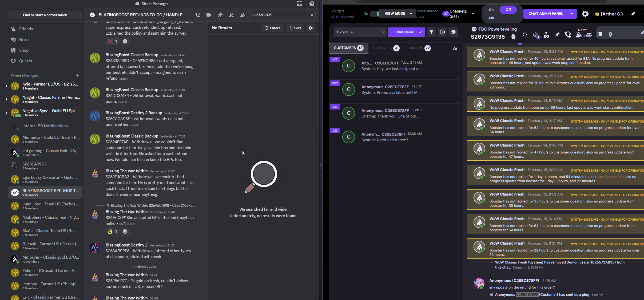Search within TBC Powerleveling chat
644x300 pixels.
(525, 35)
